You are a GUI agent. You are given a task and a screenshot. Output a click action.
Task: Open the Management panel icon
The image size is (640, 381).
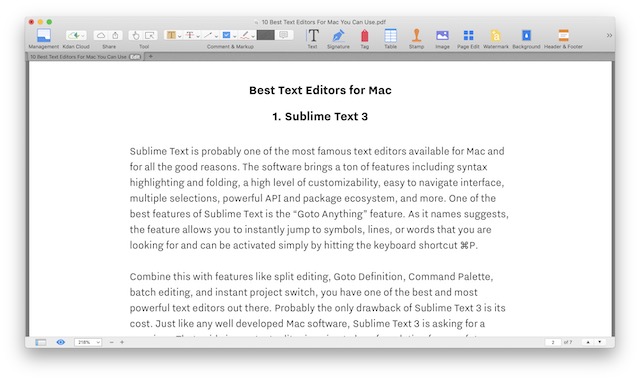tap(43, 36)
